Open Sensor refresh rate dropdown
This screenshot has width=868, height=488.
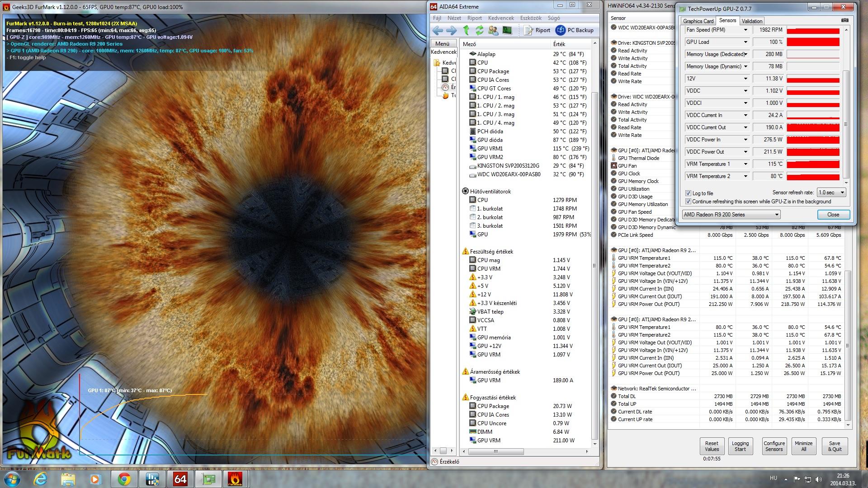coord(831,192)
